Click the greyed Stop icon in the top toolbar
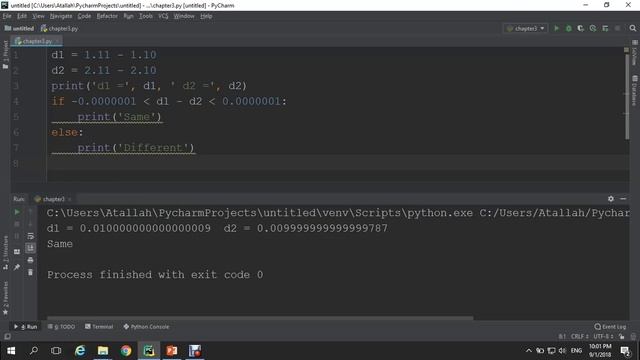The height and width of the screenshot is (360, 640). click(618, 28)
